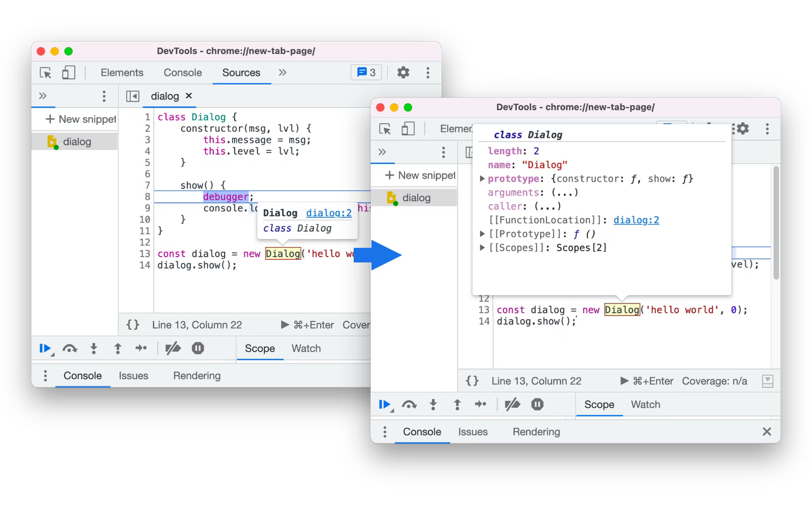Screen dimensions: 812x510
Task: Run snippet with ⌘+Enter in right window
Action: (x=647, y=381)
